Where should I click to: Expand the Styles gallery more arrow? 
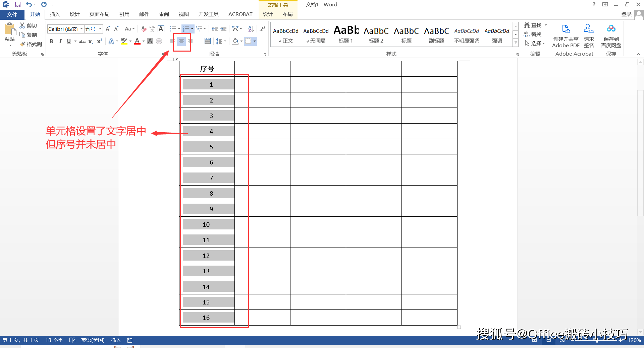pyautogui.click(x=516, y=43)
